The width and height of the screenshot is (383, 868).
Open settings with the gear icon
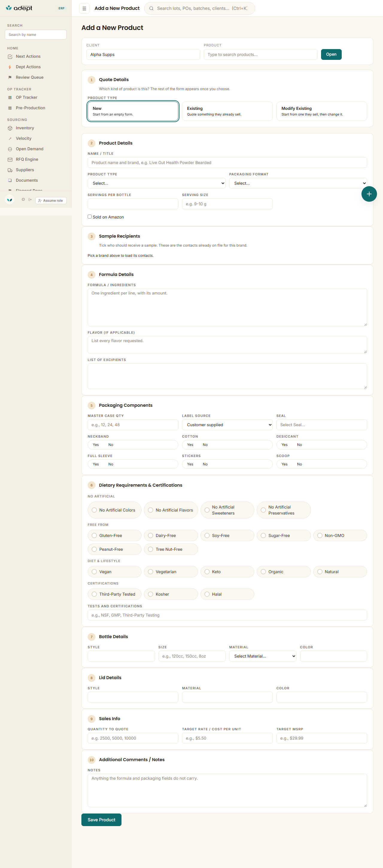pos(23,199)
